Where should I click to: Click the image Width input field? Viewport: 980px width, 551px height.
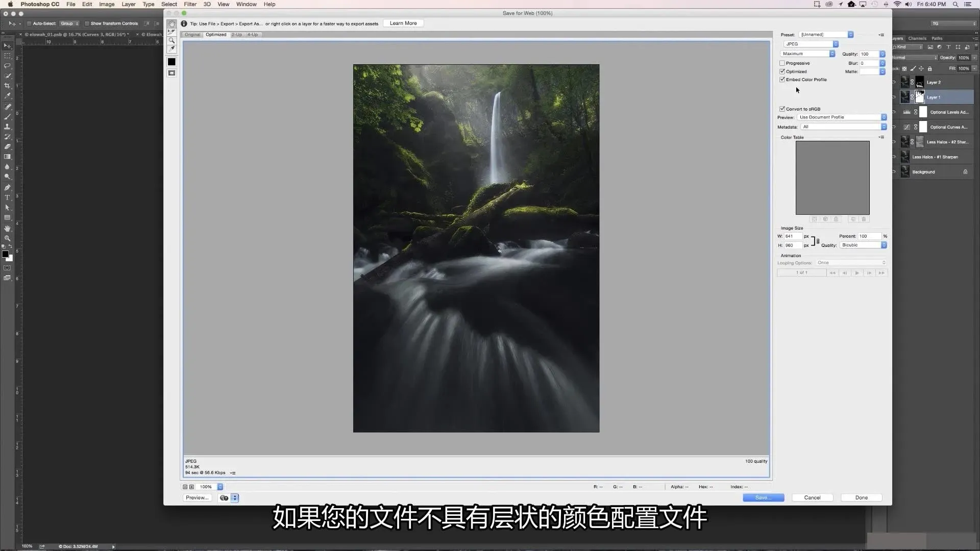coord(792,236)
